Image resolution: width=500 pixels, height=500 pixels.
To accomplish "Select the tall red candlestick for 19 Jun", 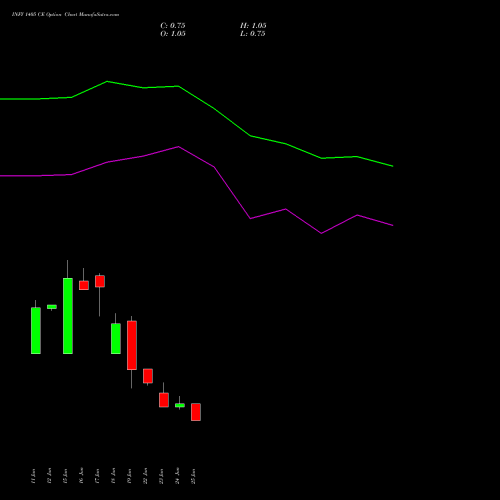I will pyautogui.click(x=132, y=345).
